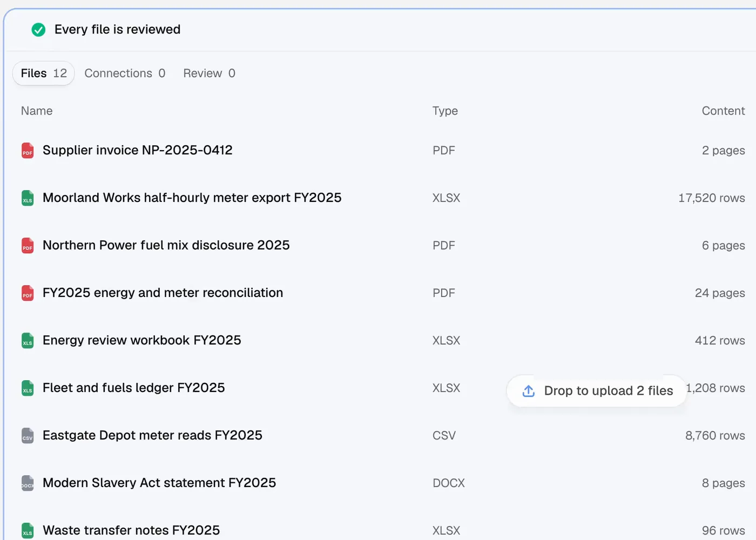The width and height of the screenshot is (756, 540).
Task: Click the XLS icon for Fleet and fuels ledger
Action: [x=28, y=388]
